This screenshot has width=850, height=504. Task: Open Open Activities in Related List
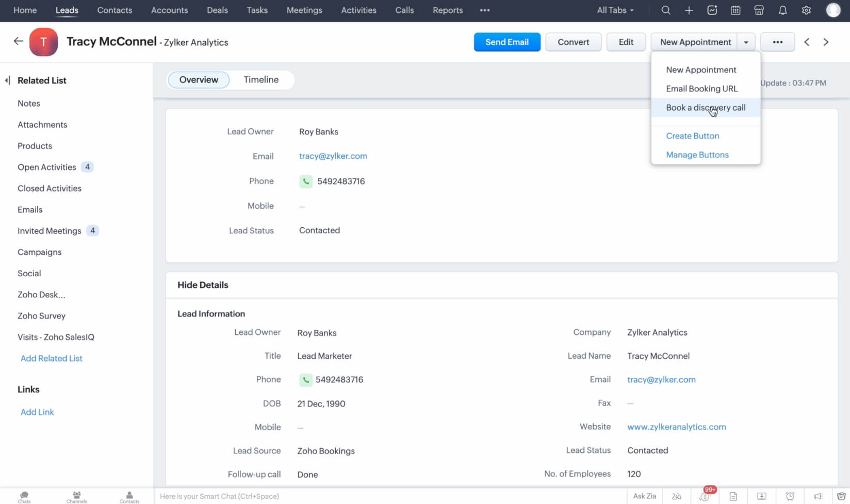click(47, 167)
